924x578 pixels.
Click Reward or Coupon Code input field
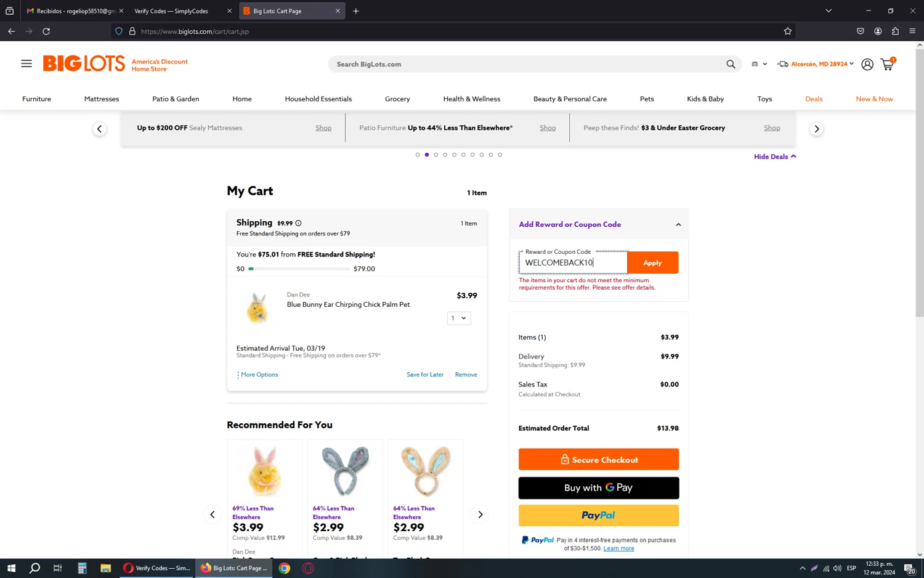click(573, 263)
